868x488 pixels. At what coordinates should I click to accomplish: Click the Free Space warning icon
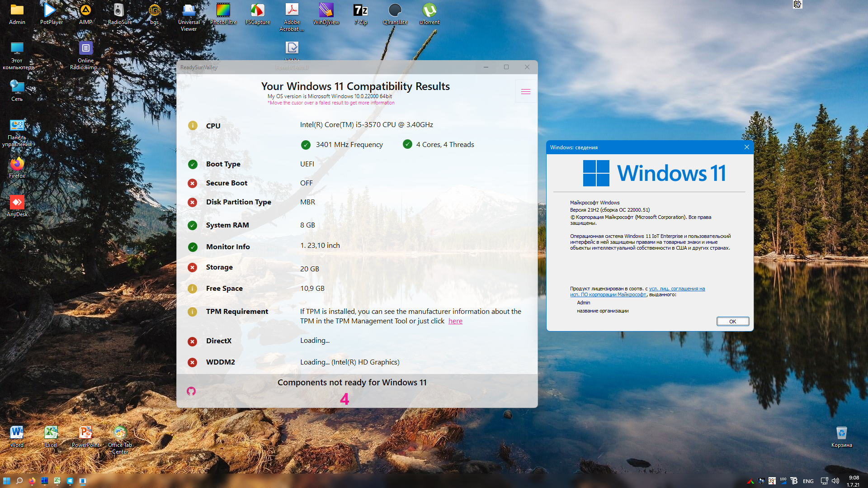pos(193,289)
